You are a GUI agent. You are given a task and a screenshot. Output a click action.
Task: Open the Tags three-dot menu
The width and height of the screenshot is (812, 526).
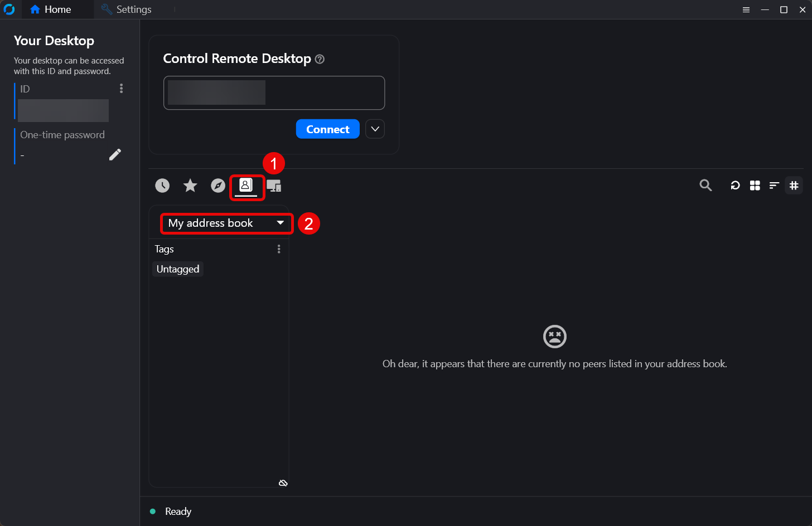pyautogui.click(x=279, y=249)
